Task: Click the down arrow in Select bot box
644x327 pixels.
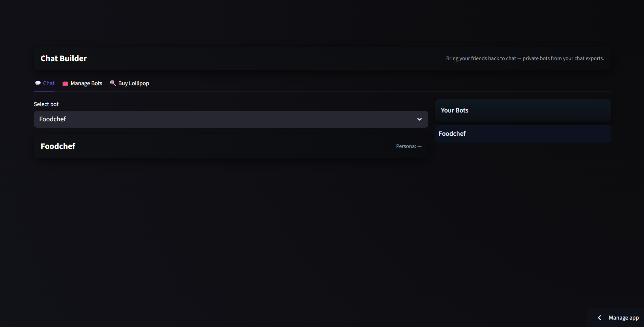Action: [x=419, y=119]
